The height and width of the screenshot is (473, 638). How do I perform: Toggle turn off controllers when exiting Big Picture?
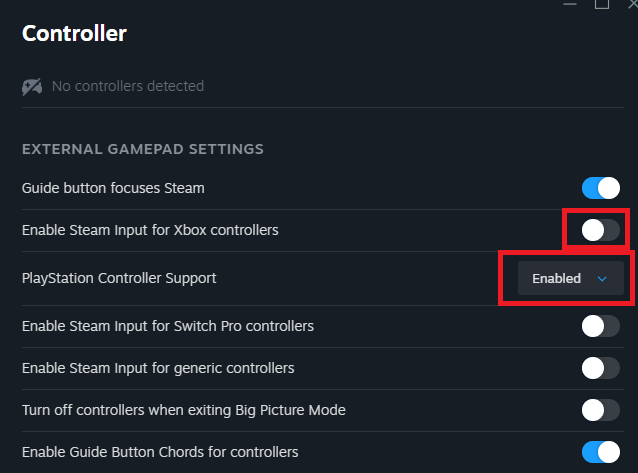click(x=601, y=410)
